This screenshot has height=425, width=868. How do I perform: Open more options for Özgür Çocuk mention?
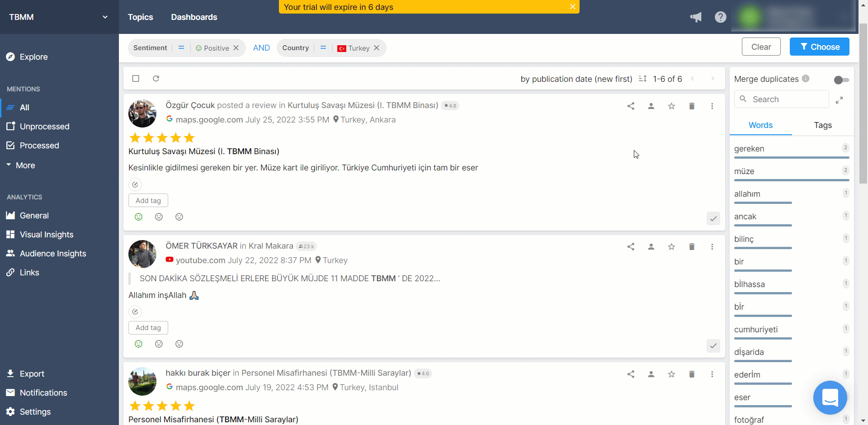click(712, 106)
